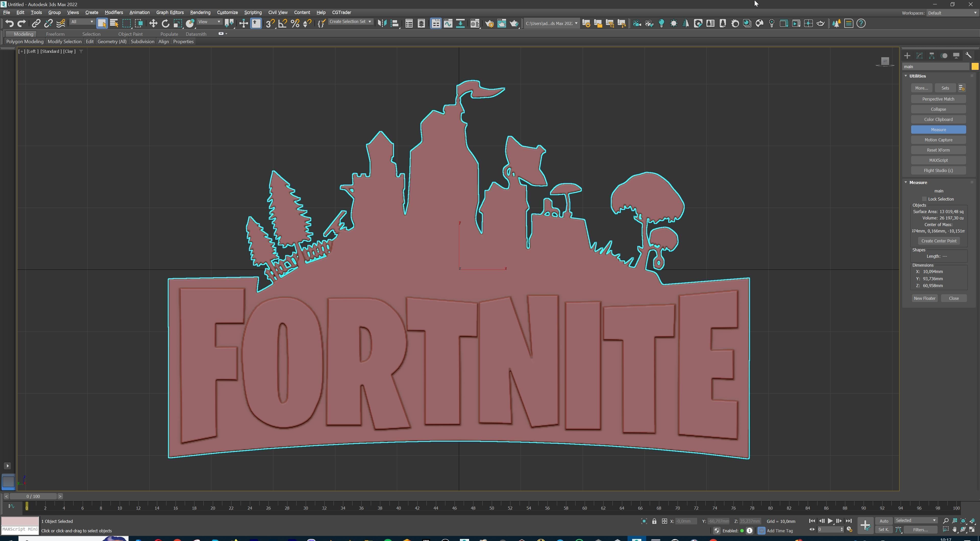Choose the Select Object tool
The image size is (980, 541).
point(102,23)
